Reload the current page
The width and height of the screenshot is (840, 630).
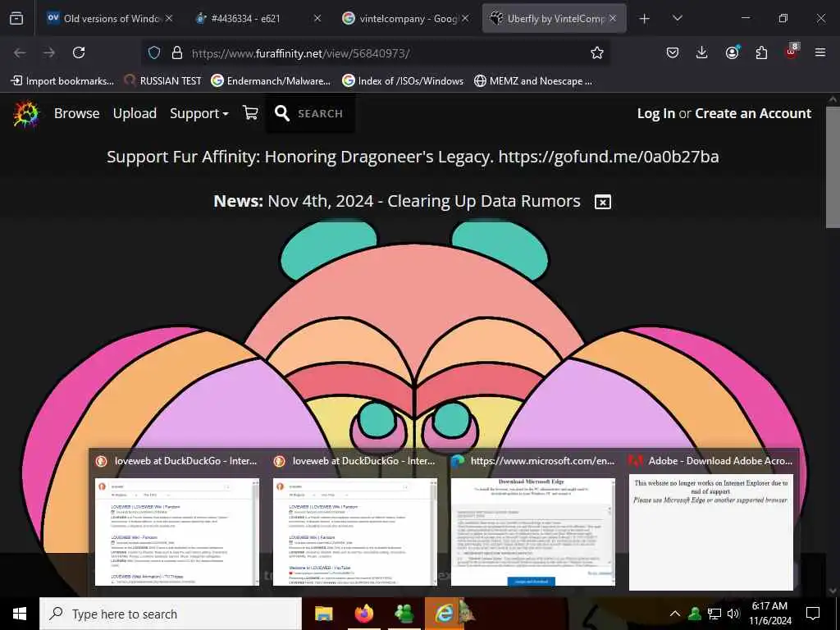[x=79, y=52]
